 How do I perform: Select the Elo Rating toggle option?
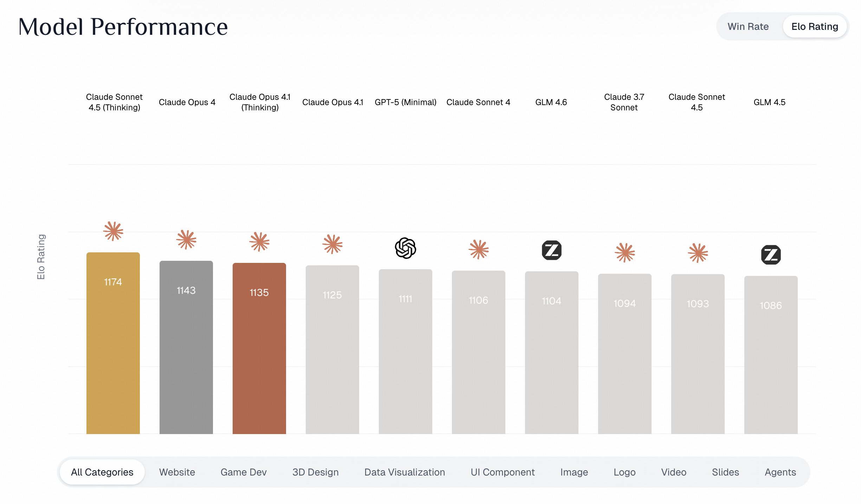click(814, 27)
